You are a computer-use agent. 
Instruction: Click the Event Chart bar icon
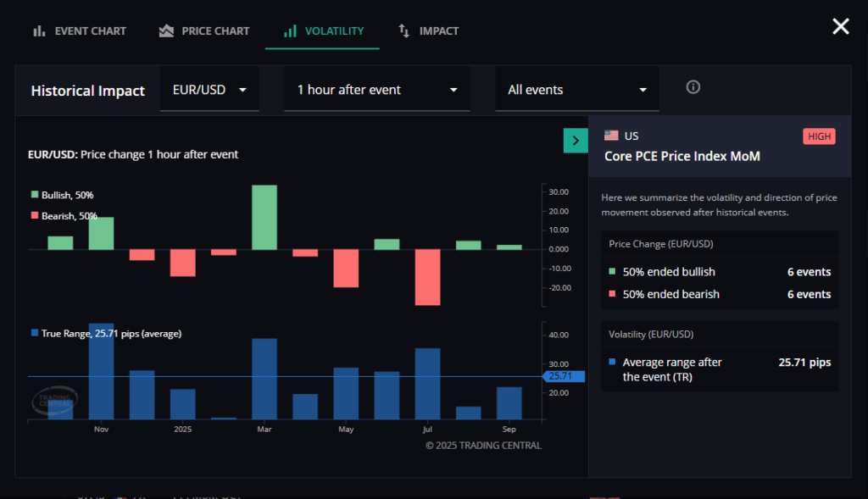[39, 31]
